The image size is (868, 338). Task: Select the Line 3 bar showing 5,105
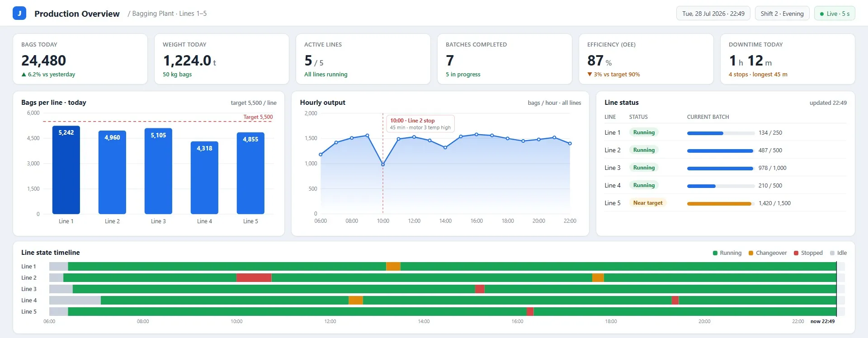pos(158,171)
